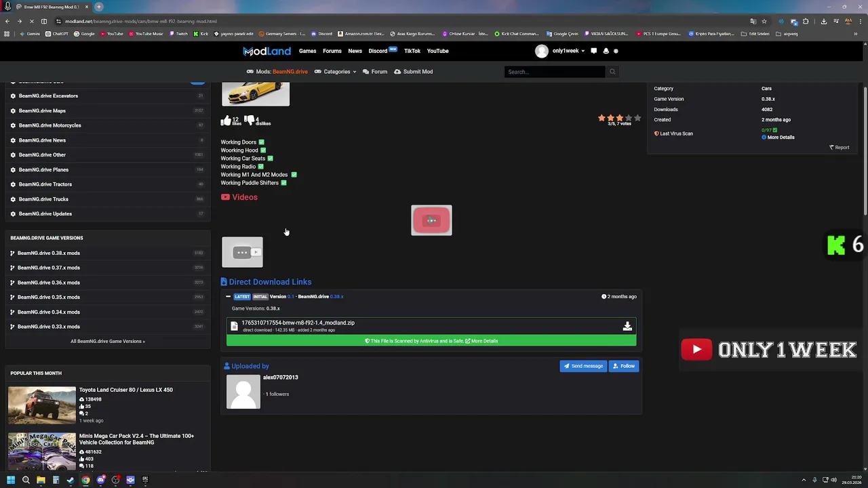Screen dimensions: 868x488
Task: Click the third rating star
Action: (619, 118)
